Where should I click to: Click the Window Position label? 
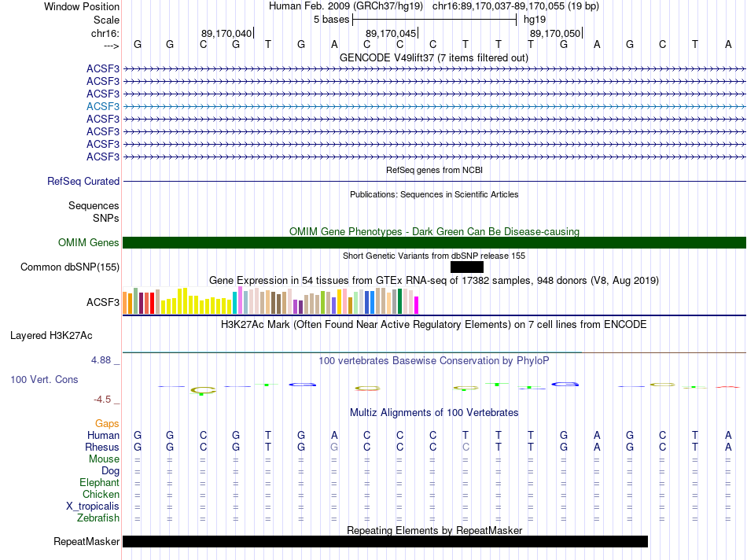82,6
